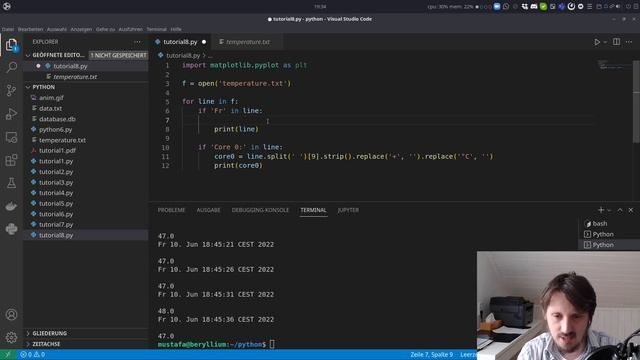640x360 pixels.
Task: Open the Extensions view
Action: [x=11, y=160]
